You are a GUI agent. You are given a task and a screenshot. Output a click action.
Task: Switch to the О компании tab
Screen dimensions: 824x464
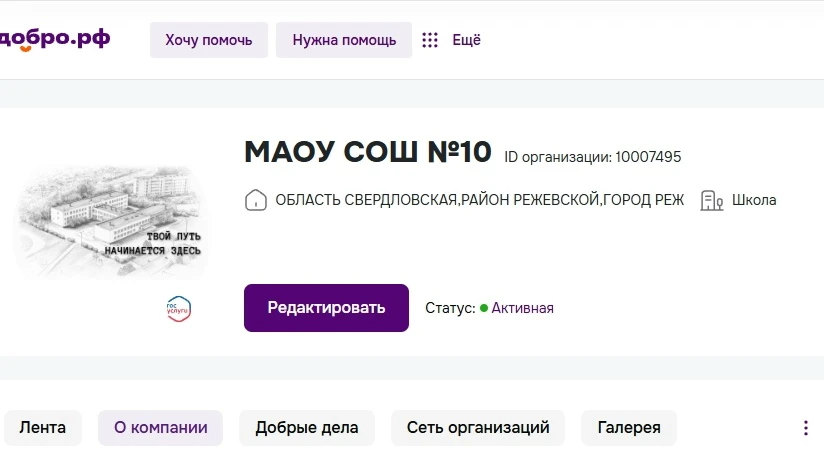(x=161, y=428)
